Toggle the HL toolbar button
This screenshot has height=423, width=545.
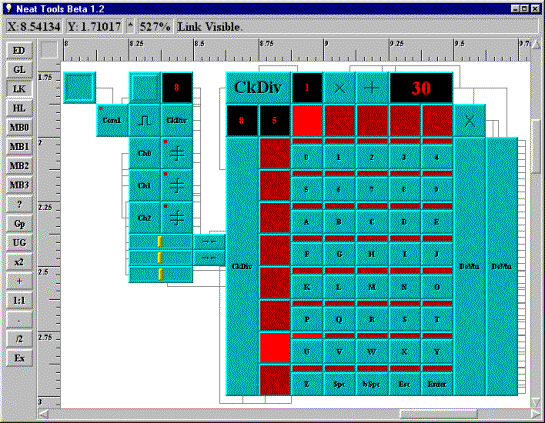point(19,108)
